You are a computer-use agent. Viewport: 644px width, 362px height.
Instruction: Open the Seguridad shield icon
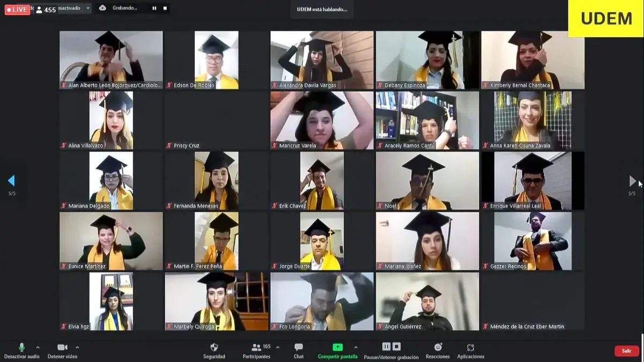pos(214,347)
